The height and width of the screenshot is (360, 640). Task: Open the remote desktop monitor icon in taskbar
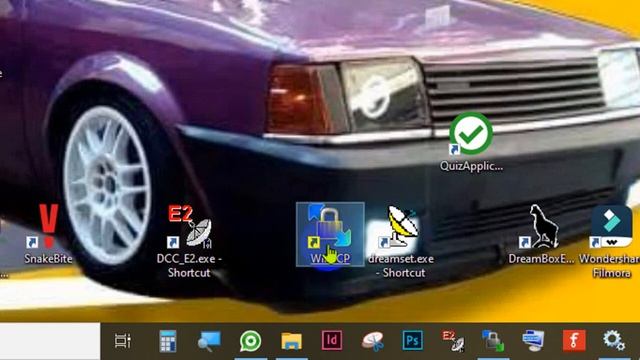point(533,341)
